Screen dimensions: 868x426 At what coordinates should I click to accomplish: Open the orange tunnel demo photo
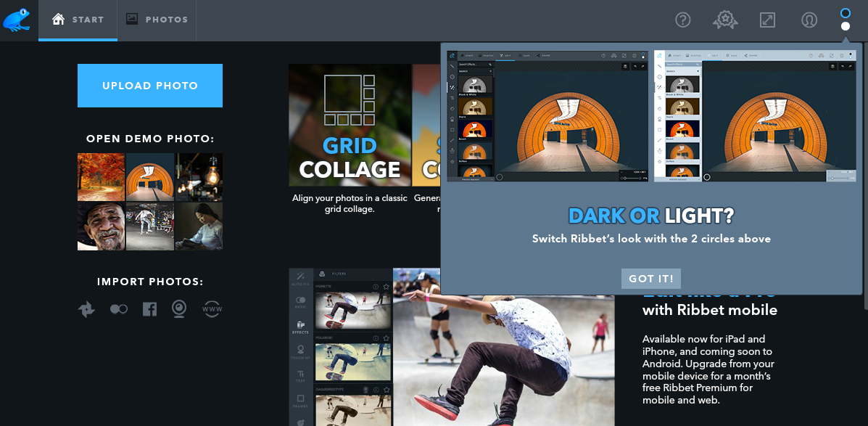coord(149,176)
